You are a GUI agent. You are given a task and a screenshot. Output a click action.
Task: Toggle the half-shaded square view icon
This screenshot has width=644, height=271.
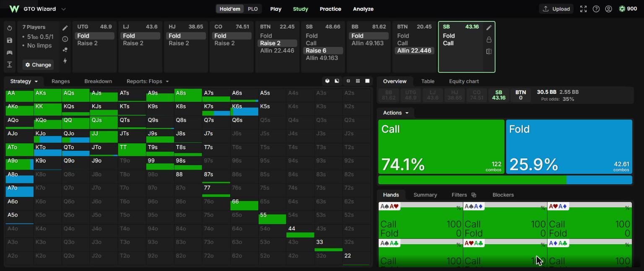tap(337, 81)
